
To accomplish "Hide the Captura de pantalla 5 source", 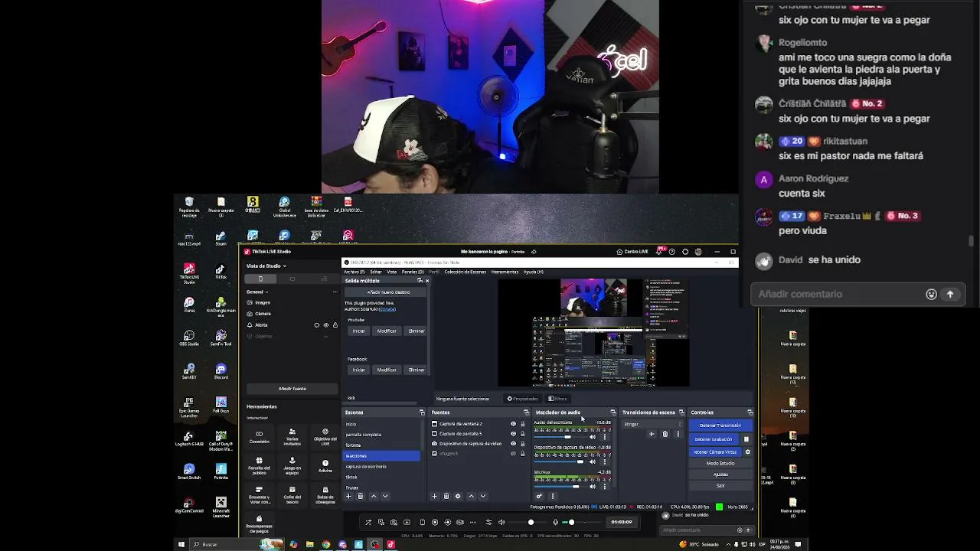I will (x=513, y=433).
